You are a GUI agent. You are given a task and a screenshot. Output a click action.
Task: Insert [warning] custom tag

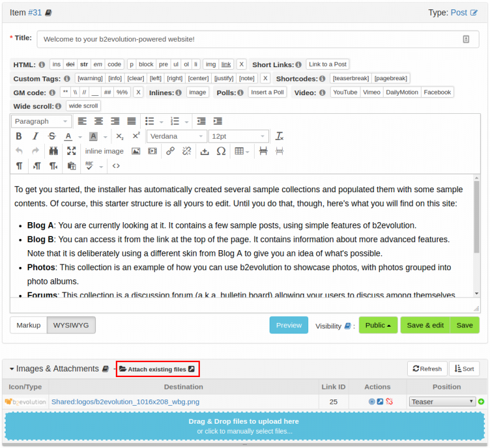click(x=90, y=78)
